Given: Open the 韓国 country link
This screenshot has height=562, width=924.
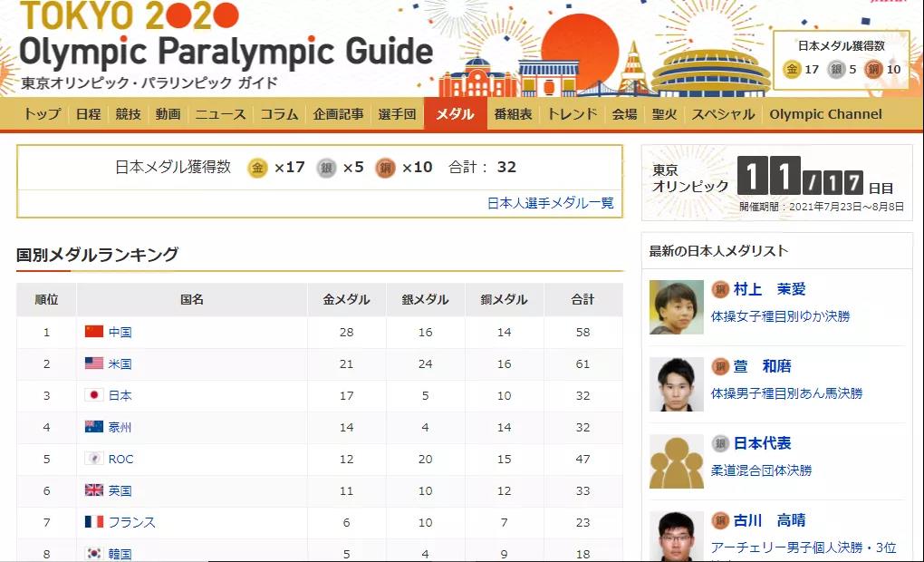Looking at the screenshot, I should coord(120,555).
